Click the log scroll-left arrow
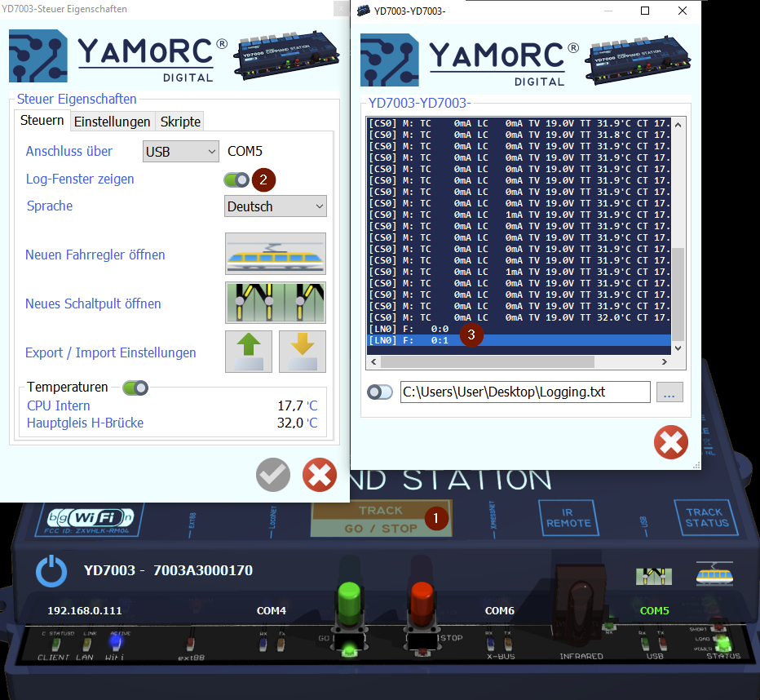This screenshot has height=700, width=760. pos(373,361)
